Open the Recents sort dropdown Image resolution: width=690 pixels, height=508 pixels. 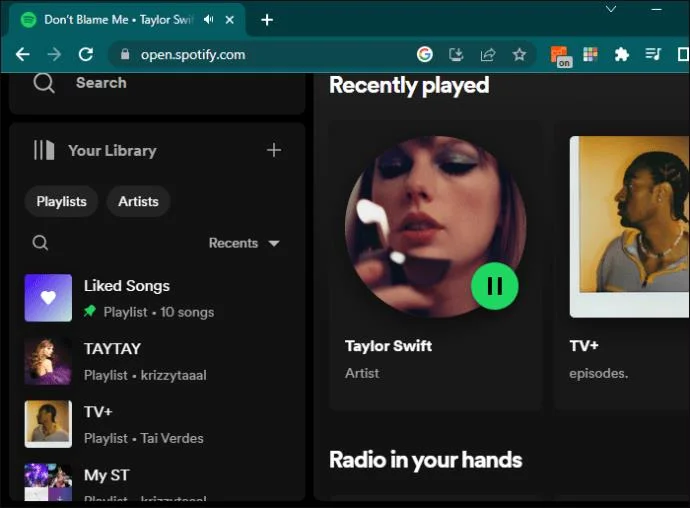[x=244, y=243]
